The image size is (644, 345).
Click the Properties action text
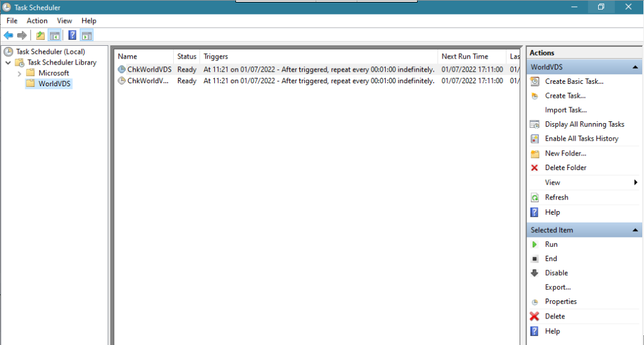(x=561, y=302)
